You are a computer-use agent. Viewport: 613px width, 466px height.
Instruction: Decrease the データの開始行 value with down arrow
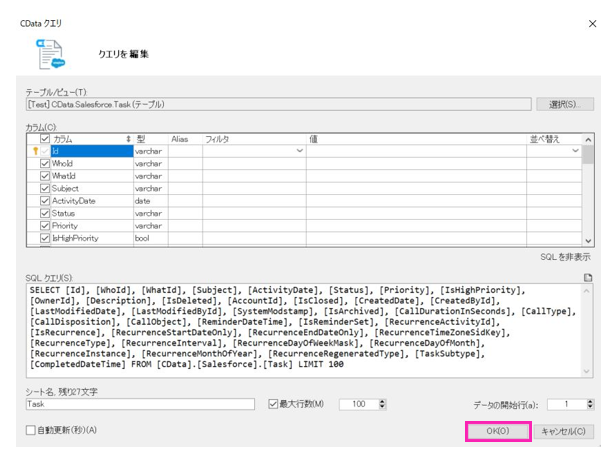[x=590, y=407]
